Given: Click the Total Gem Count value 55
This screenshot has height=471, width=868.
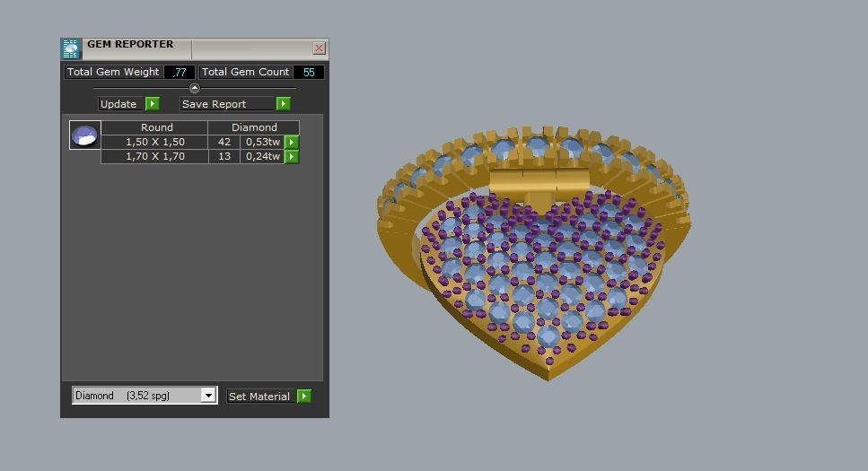Looking at the screenshot, I should tap(309, 72).
